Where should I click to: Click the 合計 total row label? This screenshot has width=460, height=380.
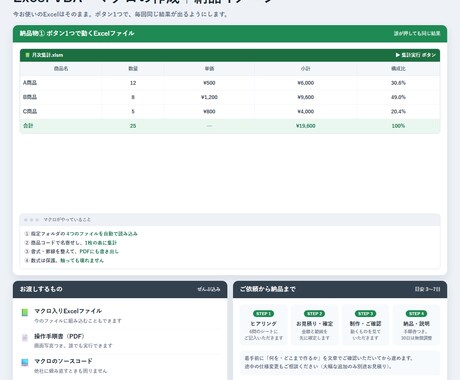(28, 126)
